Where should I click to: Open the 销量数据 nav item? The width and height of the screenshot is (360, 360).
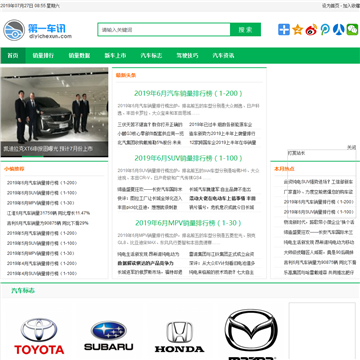[79, 56]
